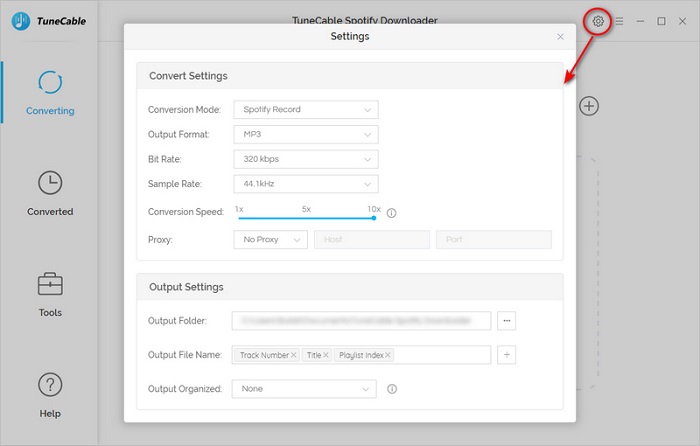Close the Settings dialog
Image resolution: width=700 pixels, height=446 pixels.
pos(560,37)
